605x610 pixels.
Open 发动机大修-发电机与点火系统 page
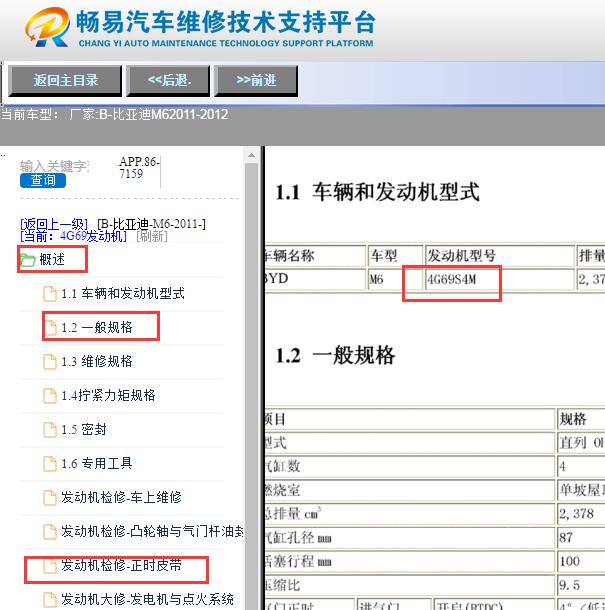pos(147,599)
